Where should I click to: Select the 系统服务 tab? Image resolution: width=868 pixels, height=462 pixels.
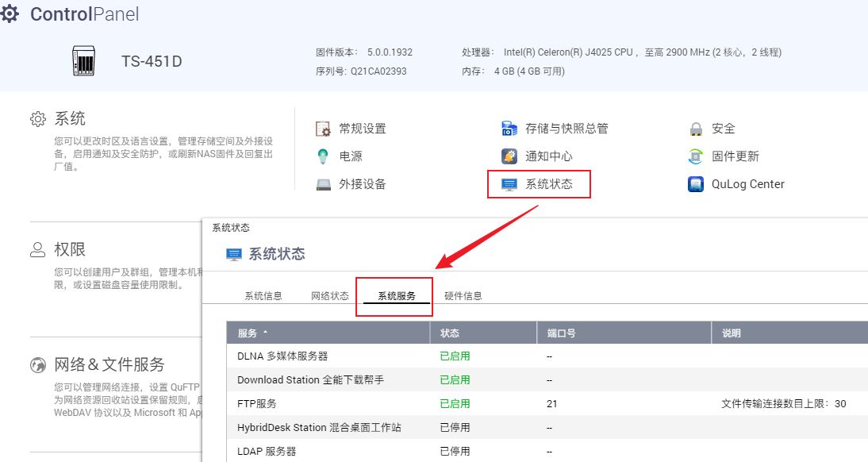[x=396, y=296]
